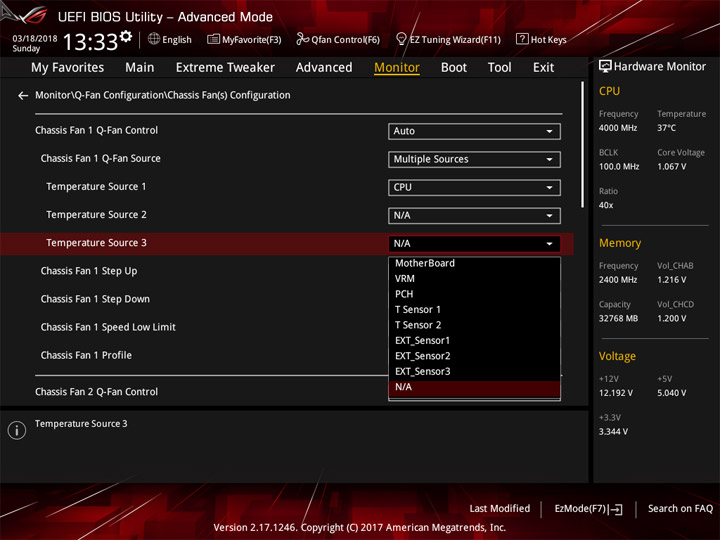720x540 pixels.
Task: Select the Chassis Fan 1 Step Down row
Action: pos(95,299)
